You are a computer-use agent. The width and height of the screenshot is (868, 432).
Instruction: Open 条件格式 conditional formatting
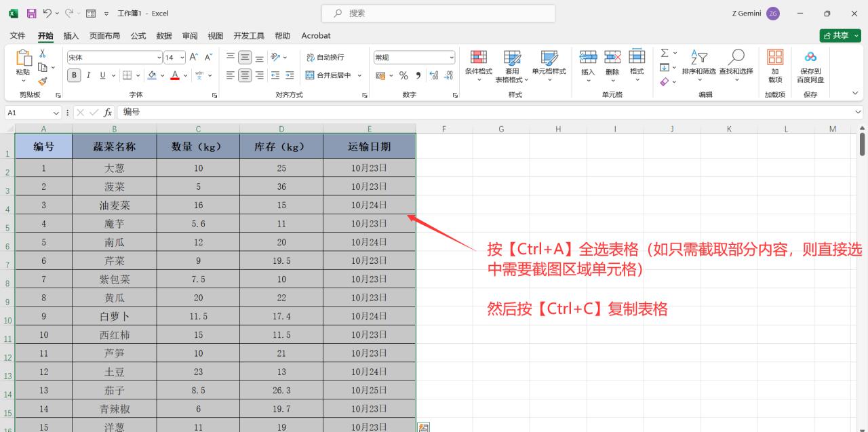click(x=479, y=65)
